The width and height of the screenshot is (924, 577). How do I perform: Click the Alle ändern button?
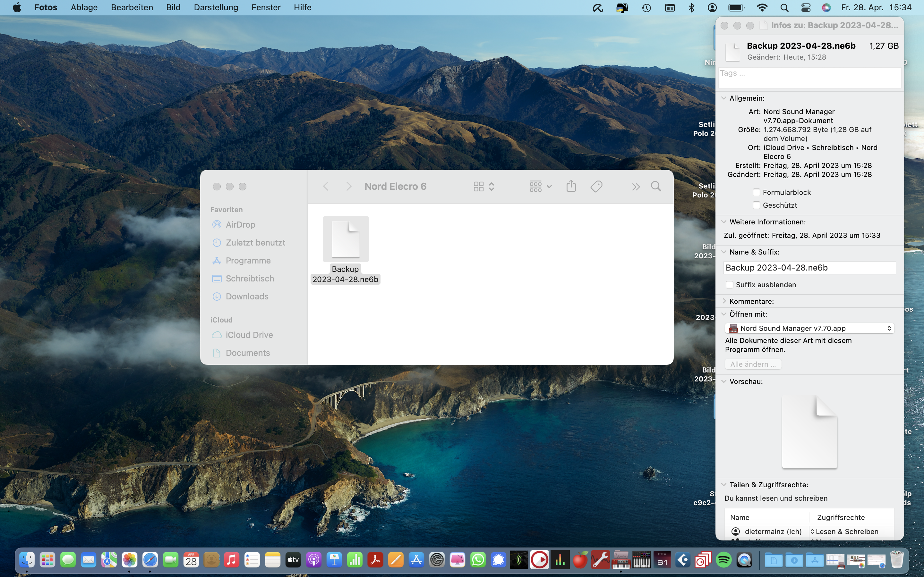point(753,364)
